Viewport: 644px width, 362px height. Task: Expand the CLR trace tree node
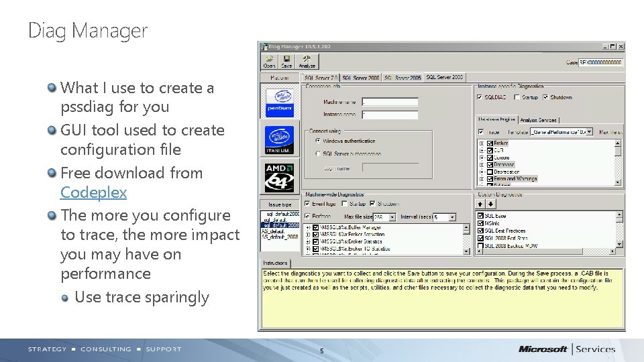[482, 151]
